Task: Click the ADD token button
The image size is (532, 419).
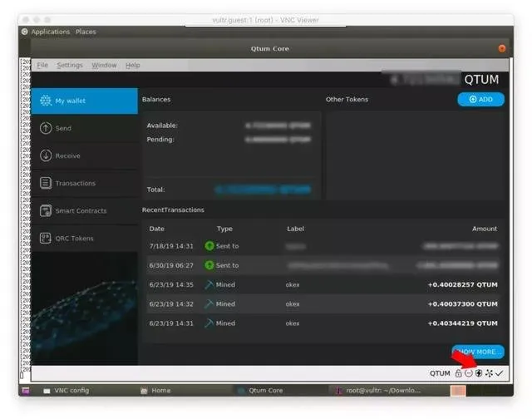Action: (480, 99)
